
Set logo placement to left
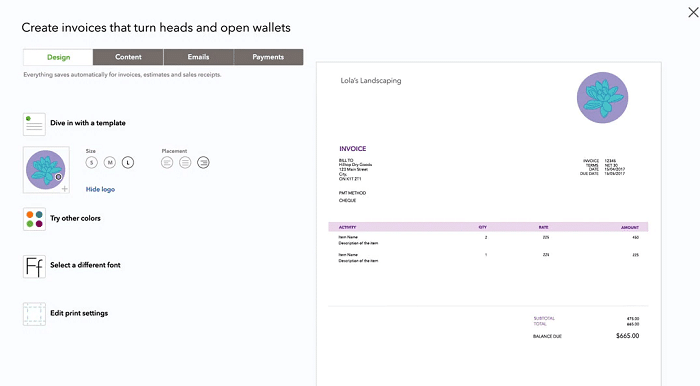coord(167,162)
